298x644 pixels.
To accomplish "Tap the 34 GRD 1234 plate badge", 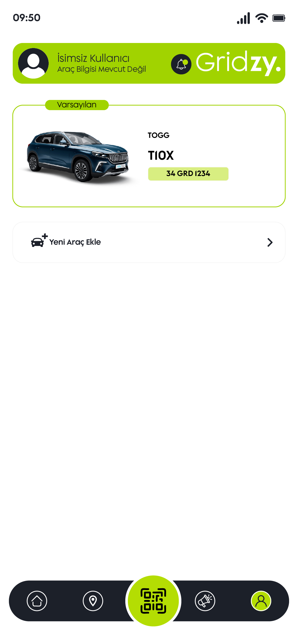I will (x=188, y=174).
